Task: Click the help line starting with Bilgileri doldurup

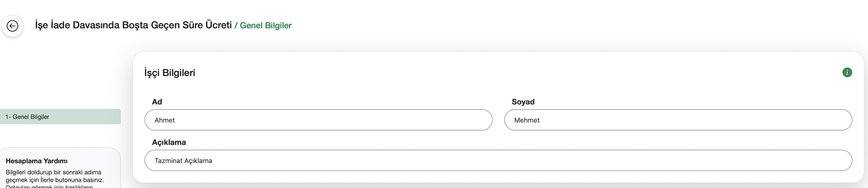Action: [x=53, y=172]
